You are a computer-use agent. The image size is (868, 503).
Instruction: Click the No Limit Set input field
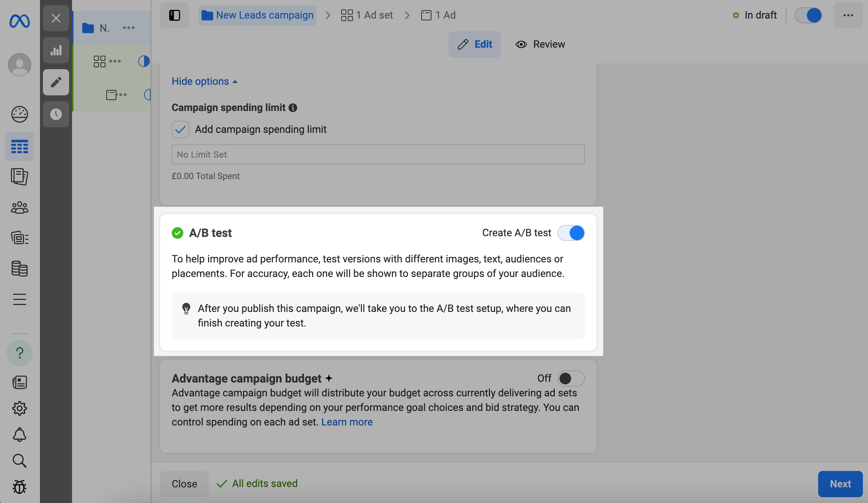[378, 154]
